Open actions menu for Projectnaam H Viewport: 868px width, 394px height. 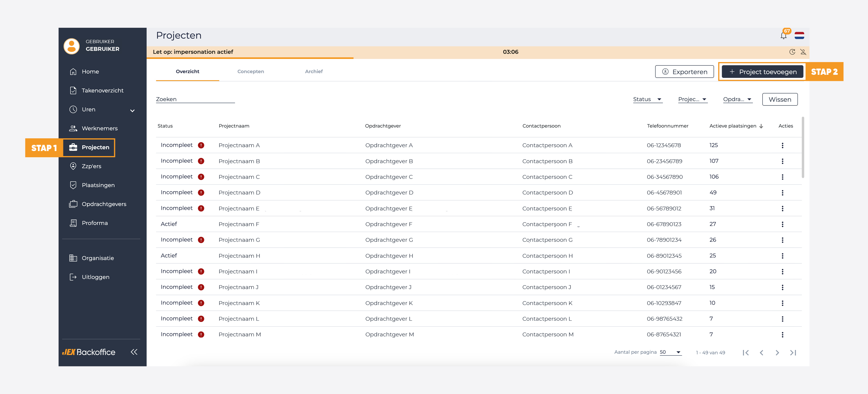[782, 256]
